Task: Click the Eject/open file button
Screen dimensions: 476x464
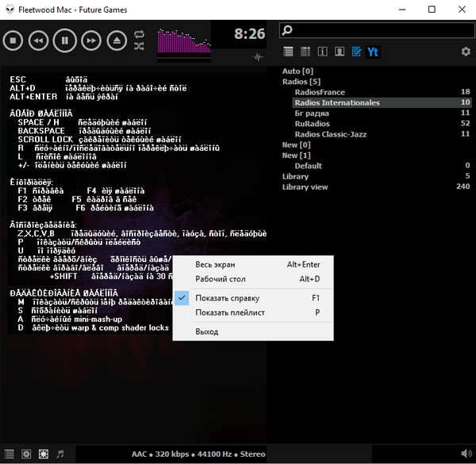Action: coord(117,40)
